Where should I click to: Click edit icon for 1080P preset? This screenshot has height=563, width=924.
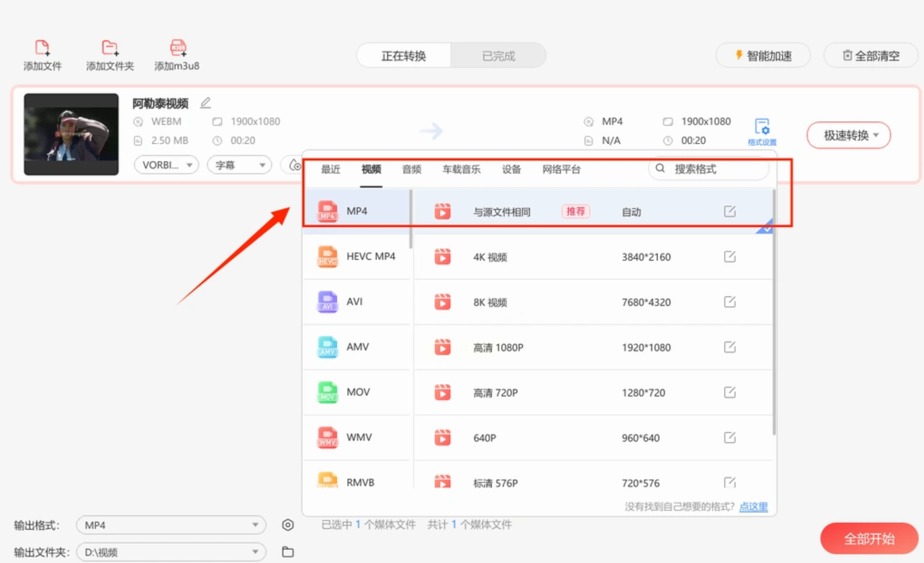coord(730,347)
